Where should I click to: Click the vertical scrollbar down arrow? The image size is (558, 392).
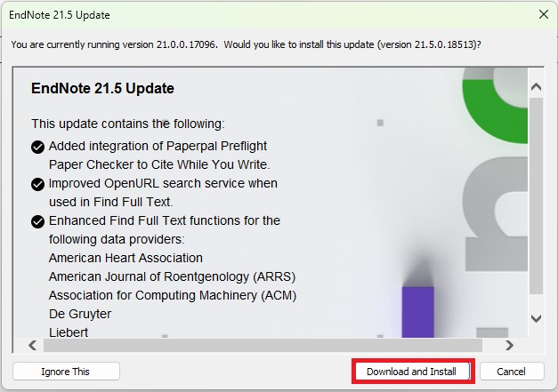pos(536,317)
